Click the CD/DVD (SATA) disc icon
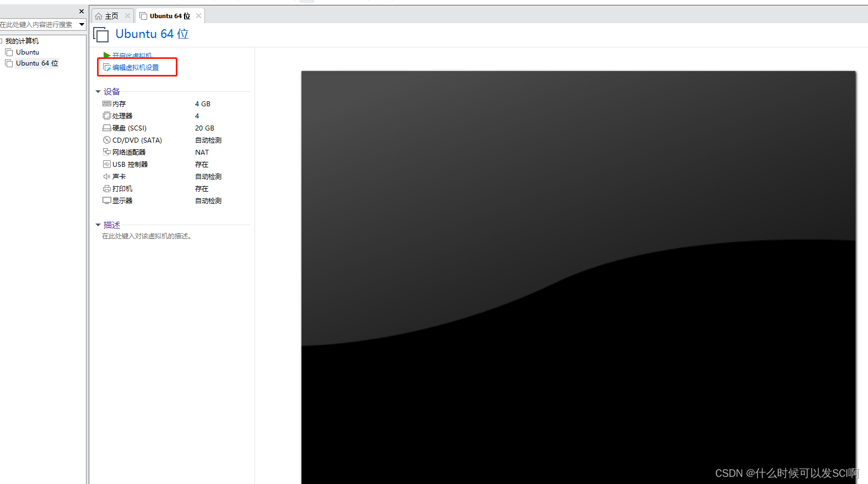The width and height of the screenshot is (868, 484). (107, 140)
